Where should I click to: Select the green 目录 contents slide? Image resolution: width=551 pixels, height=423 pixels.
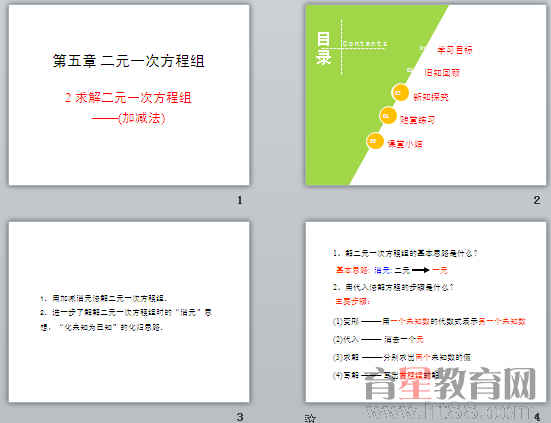tap(426, 95)
